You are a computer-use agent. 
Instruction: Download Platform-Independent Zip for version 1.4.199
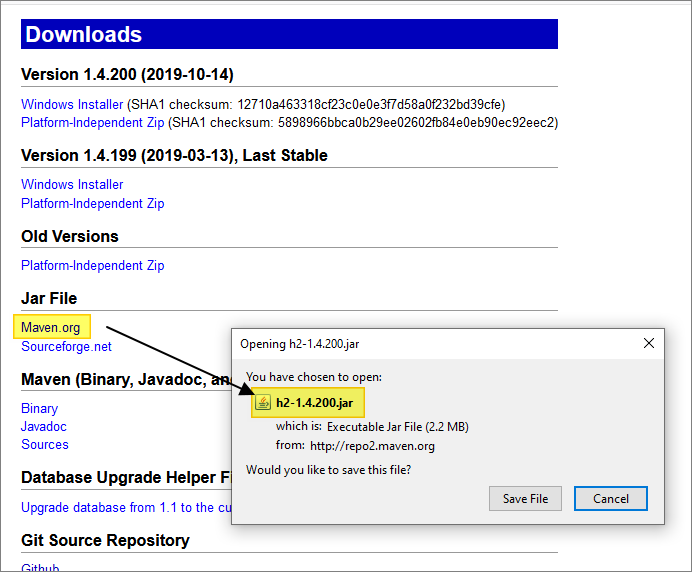tap(92, 203)
